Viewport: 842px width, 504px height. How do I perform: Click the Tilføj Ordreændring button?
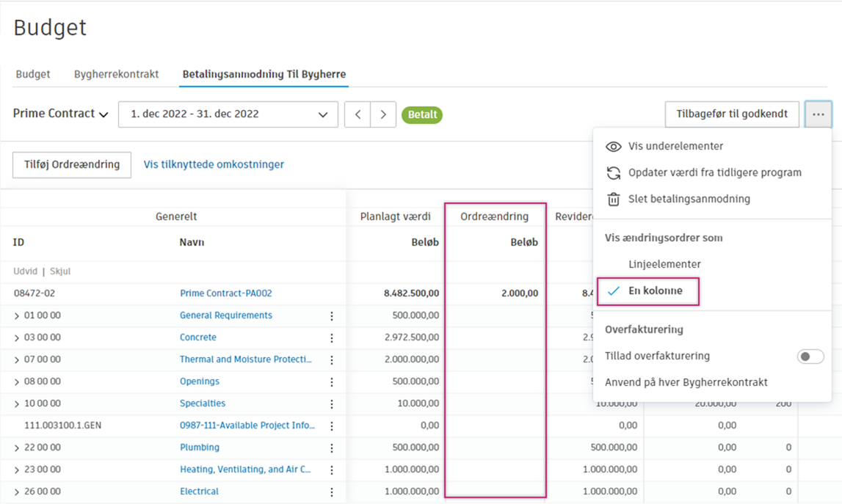72,165
